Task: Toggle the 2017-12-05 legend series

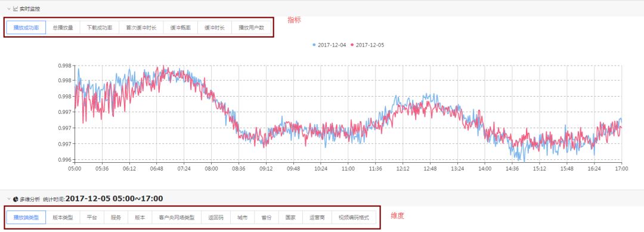Action: pyautogui.click(x=367, y=45)
